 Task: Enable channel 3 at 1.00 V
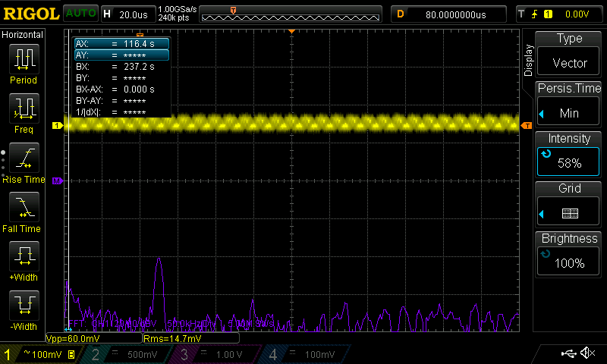tap(218, 354)
